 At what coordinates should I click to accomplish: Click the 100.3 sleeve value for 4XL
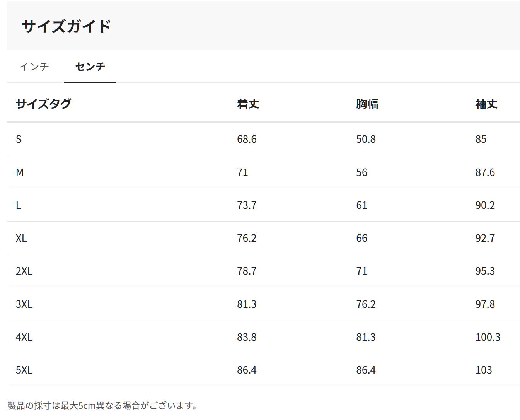pyautogui.click(x=488, y=337)
